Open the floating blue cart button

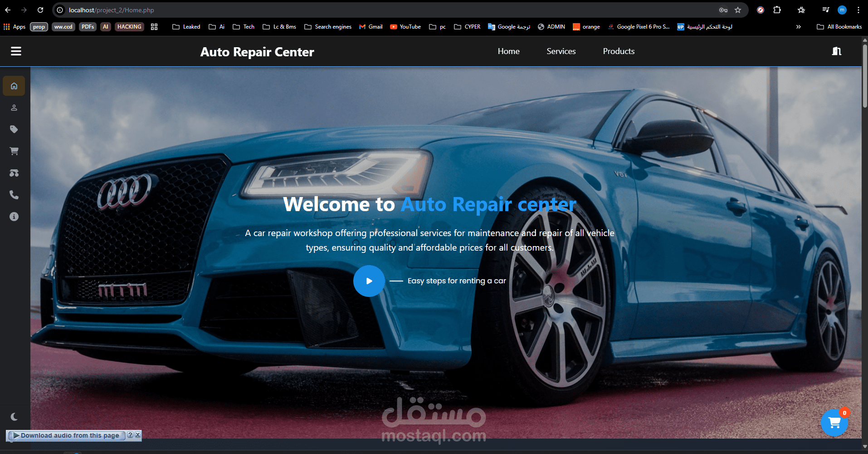coord(834,423)
